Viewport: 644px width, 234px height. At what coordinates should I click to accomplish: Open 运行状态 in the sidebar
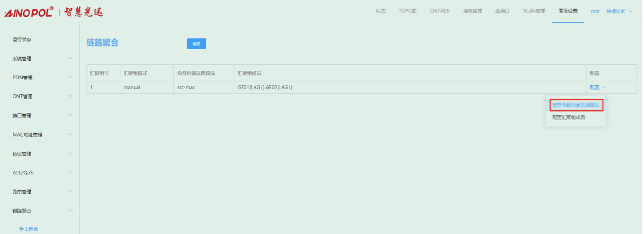pos(22,39)
